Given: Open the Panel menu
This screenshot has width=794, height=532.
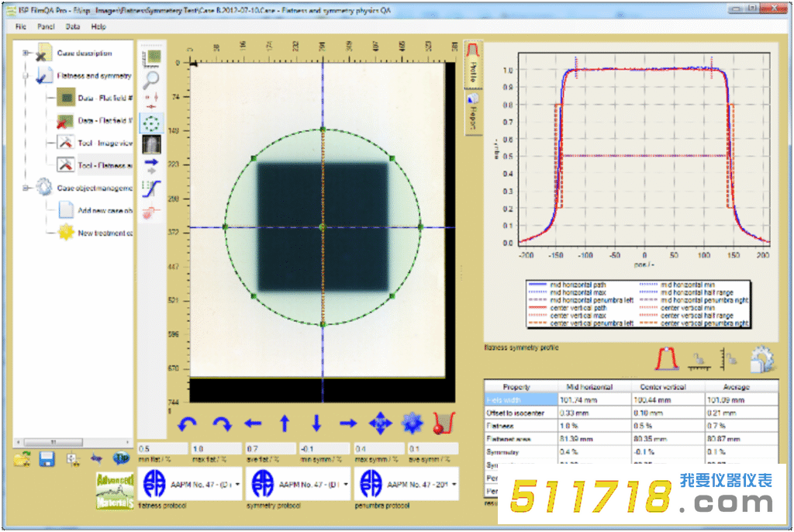Looking at the screenshot, I should pyautogui.click(x=46, y=26).
